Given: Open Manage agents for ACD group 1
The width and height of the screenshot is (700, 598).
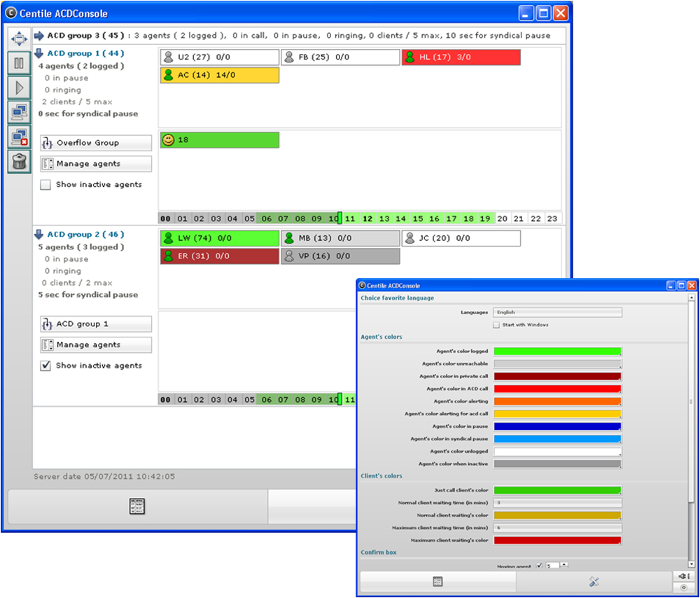Looking at the screenshot, I should (x=96, y=164).
